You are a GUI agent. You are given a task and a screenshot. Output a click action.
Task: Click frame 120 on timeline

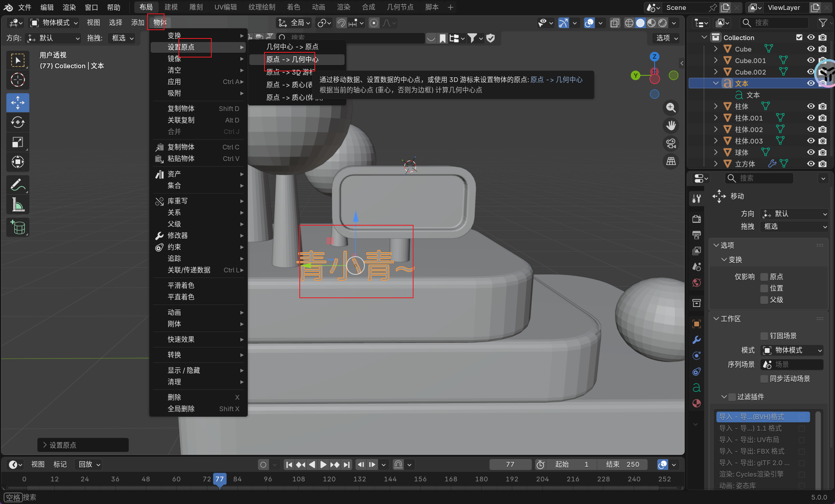coord(329,479)
